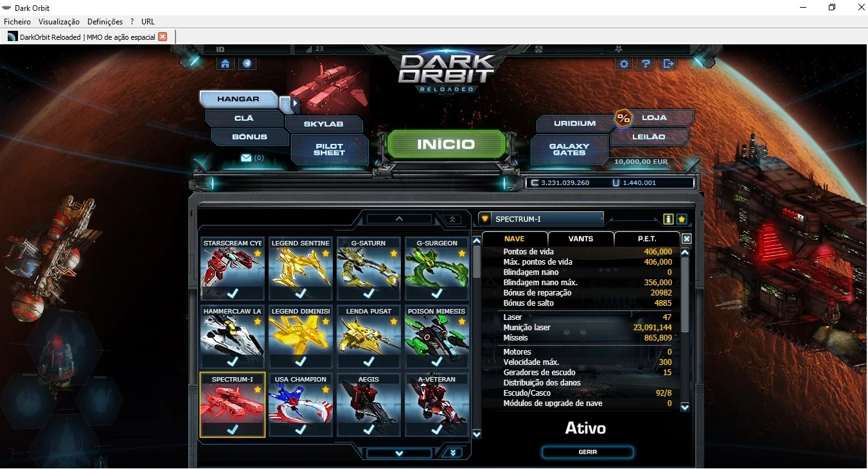
Task: Switch to the VANTS tab
Action: tap(581, 239)
